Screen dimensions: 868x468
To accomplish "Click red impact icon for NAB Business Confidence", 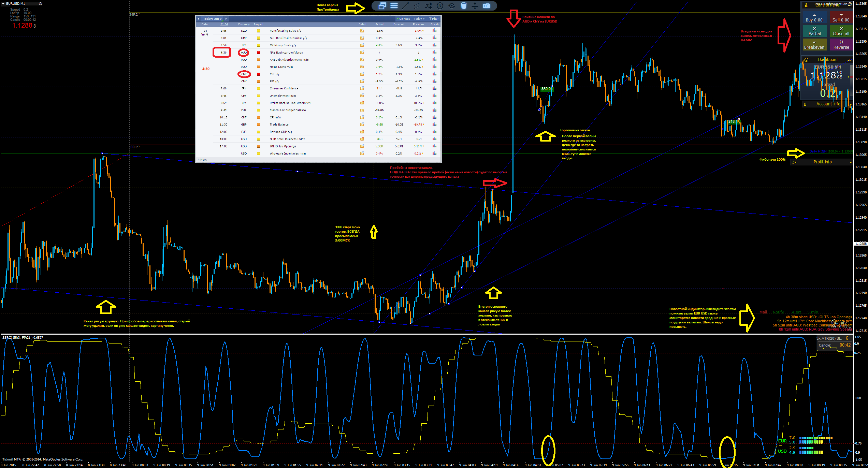I will click(x=259, y=53).
